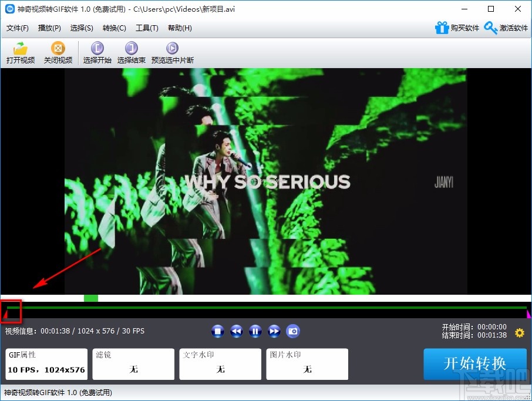This screenshot has width=532, height=401.
Task: Set the clip end with 选择结束
Action: (x=132, y=53)
